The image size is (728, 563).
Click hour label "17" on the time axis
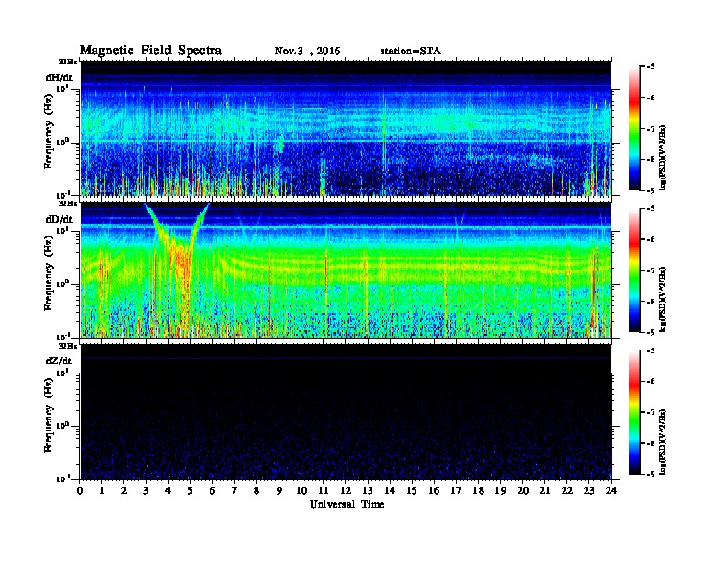[x=457, y=491]
